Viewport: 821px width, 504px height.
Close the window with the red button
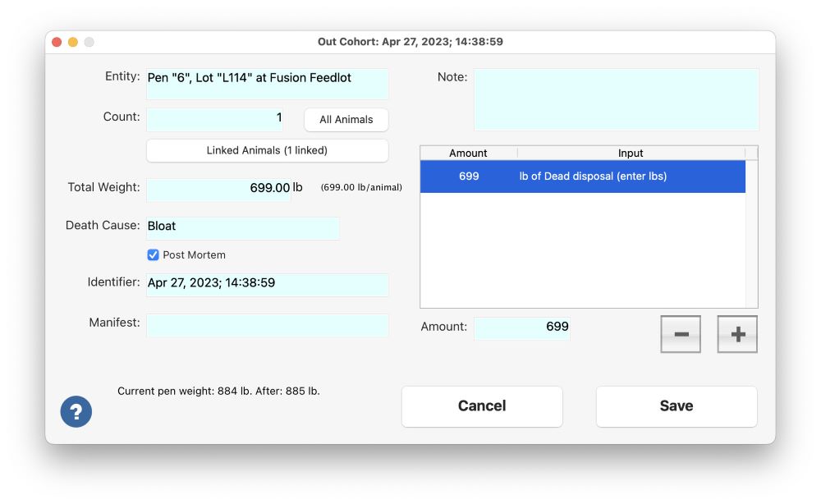coord(57,42)
